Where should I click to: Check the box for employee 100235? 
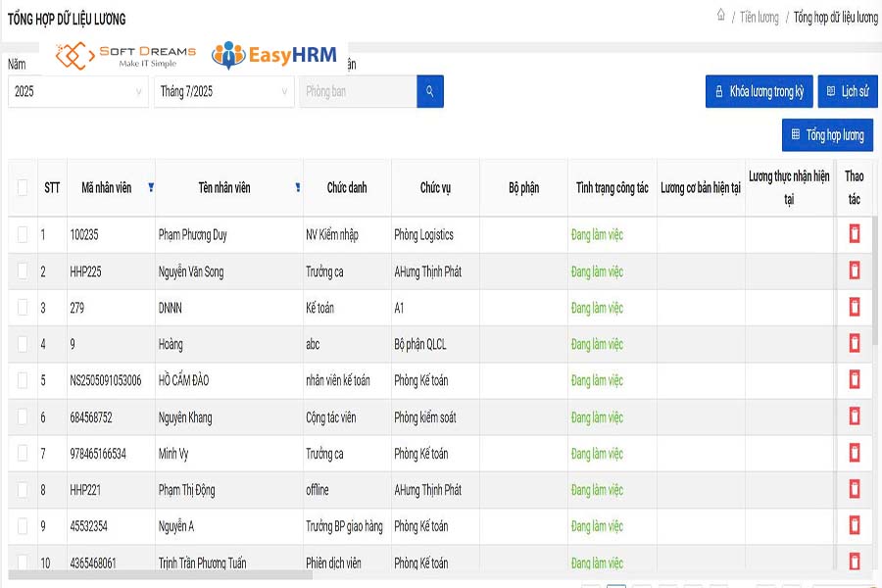(23, 234)
